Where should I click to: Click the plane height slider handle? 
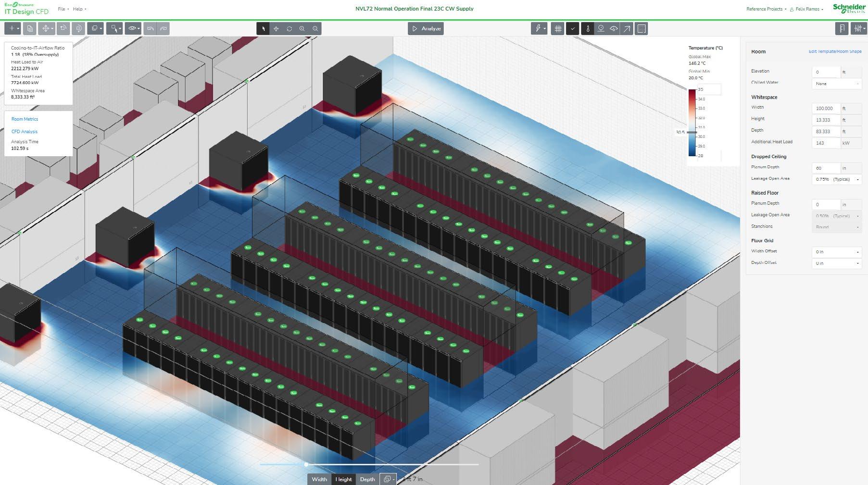[x=306, y=464]
